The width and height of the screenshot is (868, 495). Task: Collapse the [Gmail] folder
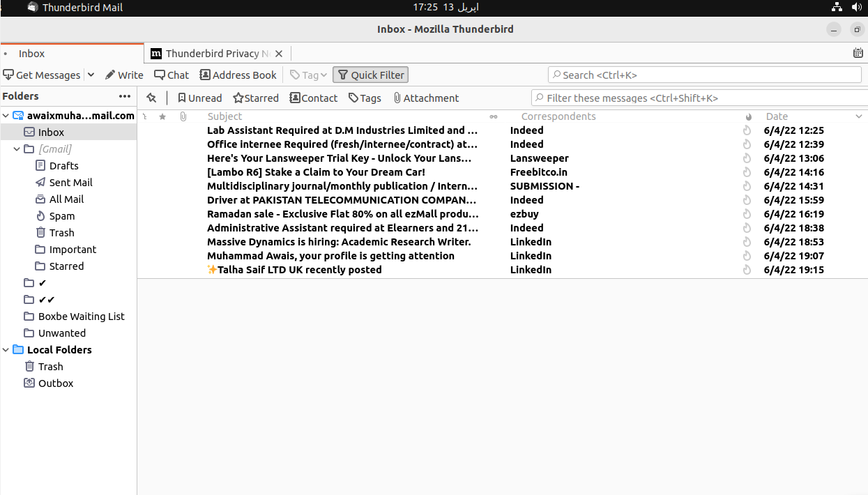(x=17, y=149)
